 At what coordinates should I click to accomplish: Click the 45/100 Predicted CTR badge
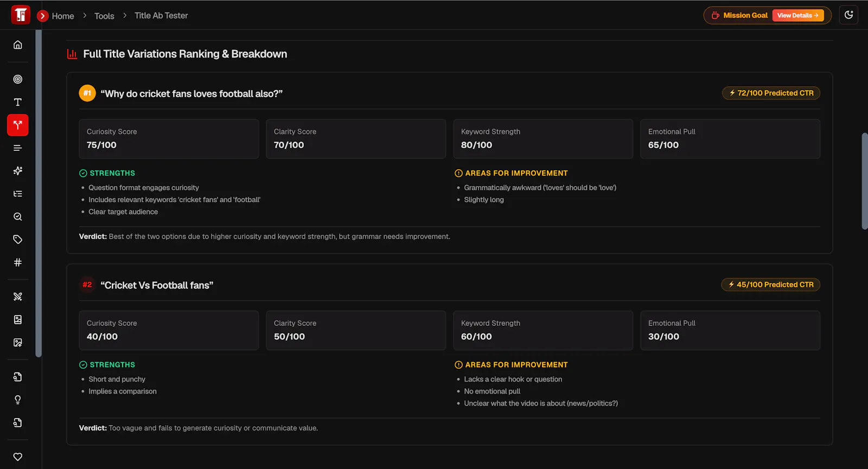pos(770,285)
